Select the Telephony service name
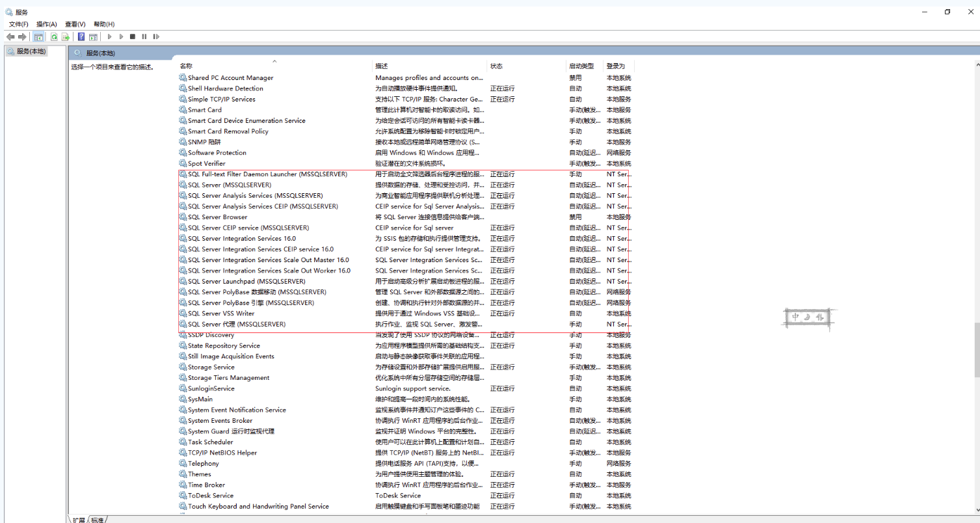This screenshot has width=980, height=523. (203, 464)
